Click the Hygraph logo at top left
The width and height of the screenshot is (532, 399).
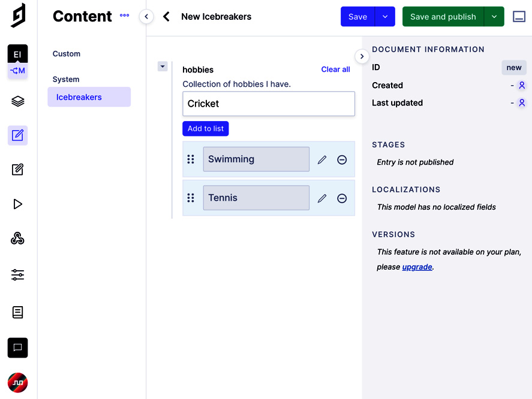point(17,16)
